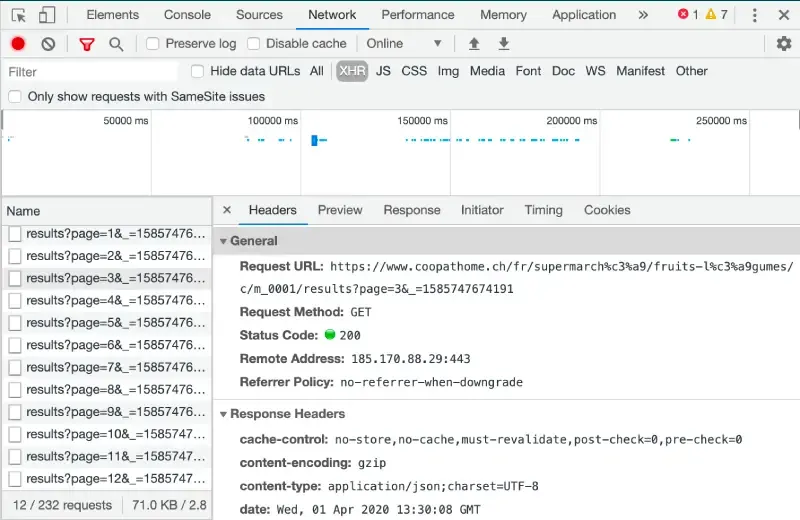Stop recording network log

18,44
